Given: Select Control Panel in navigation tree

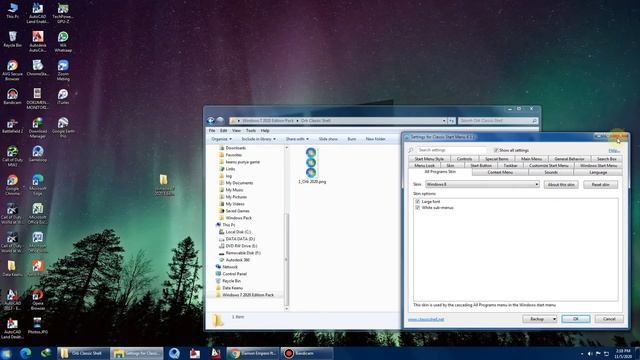Looking at the screenshot, I should tap(231, 274).
